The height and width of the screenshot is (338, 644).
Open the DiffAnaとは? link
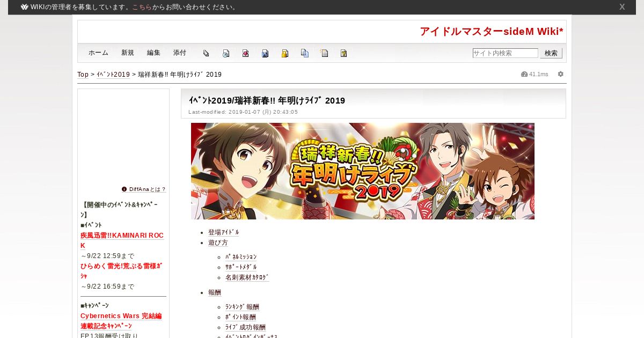pos(148,189)
